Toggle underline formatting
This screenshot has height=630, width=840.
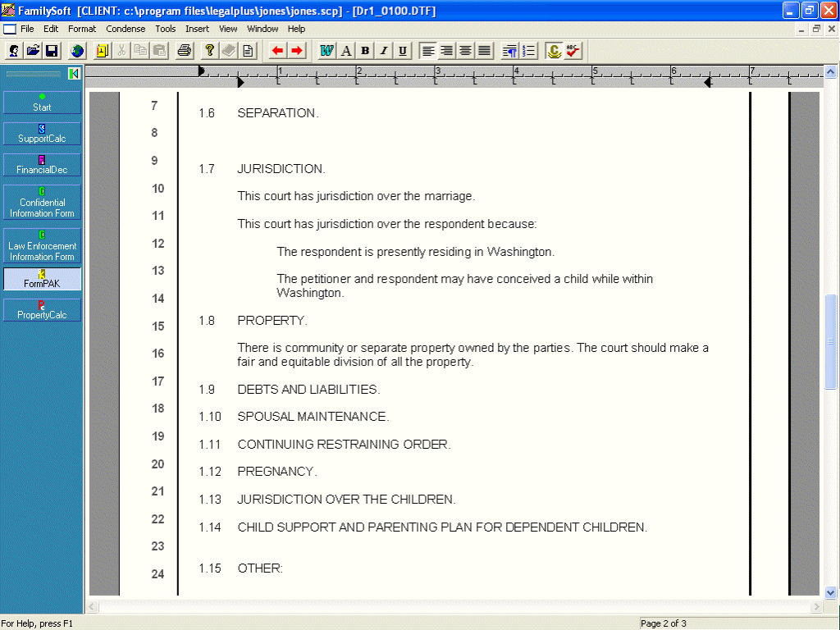(x=403, y=50)
